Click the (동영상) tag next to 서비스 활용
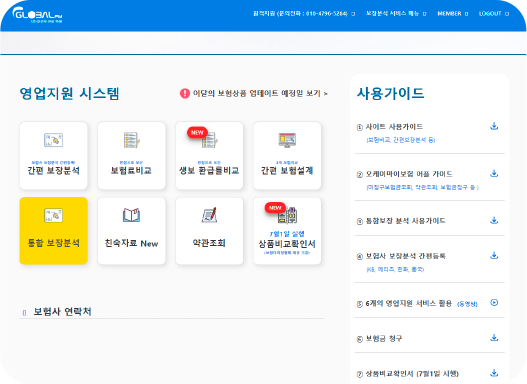The width and height of the screenshot is (527, 384). pyautogui.click(x=467, y=304)
